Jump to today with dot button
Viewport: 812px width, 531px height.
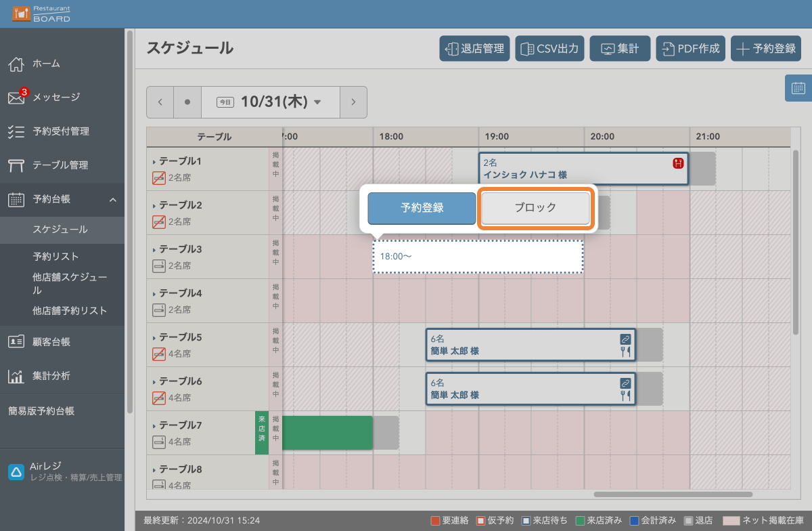pos(187,102)
